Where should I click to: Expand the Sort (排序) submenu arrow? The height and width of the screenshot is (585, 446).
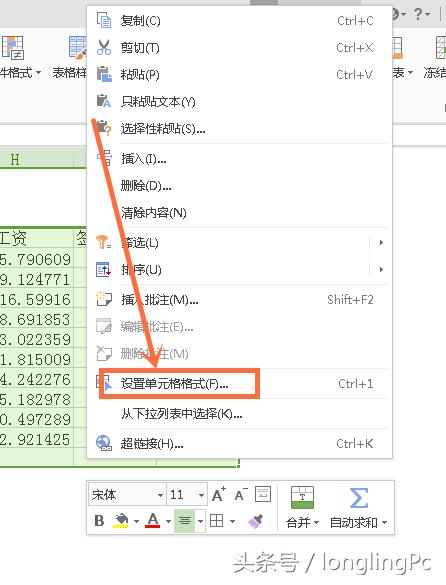coord(381,269)
